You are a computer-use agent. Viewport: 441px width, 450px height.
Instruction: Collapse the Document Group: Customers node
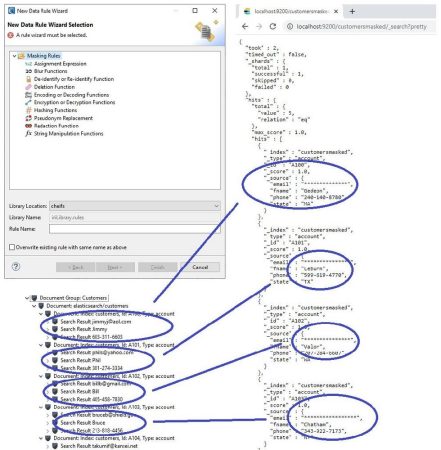coord(27,298)
